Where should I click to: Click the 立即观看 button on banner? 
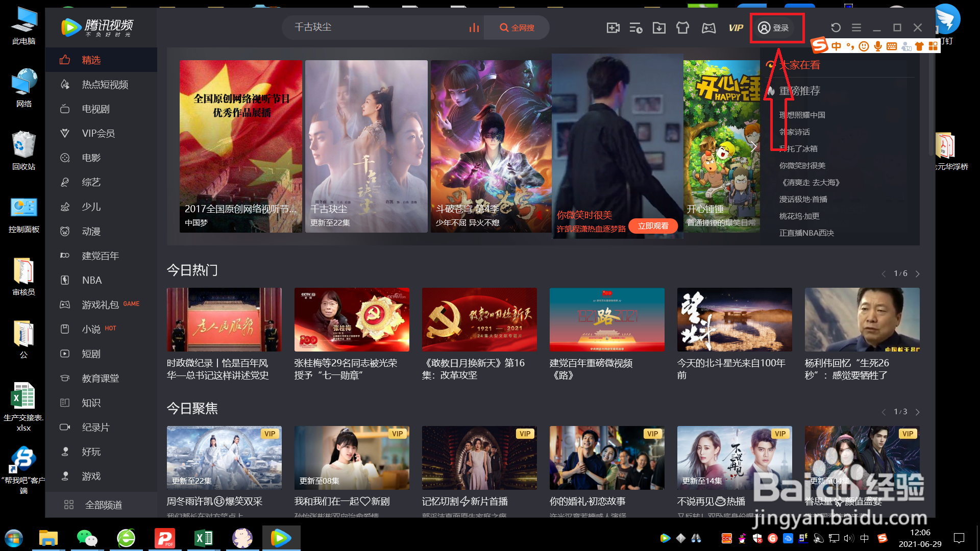pos(653,226)
